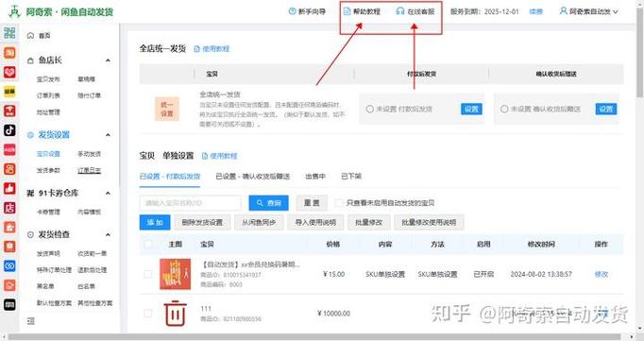This screenshot has width=644, height=341.
Task: Click the blue 添加 button
Action: click(155, 222)
